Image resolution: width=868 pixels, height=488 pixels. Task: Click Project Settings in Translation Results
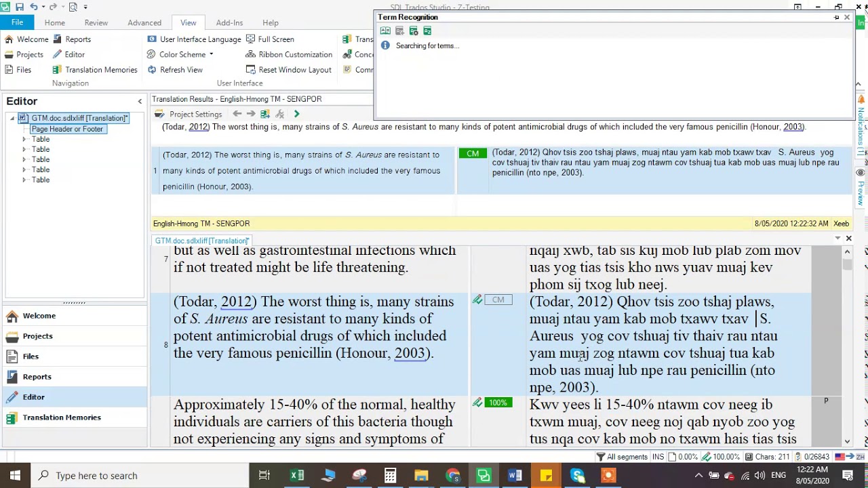click(x=189, y=114)
